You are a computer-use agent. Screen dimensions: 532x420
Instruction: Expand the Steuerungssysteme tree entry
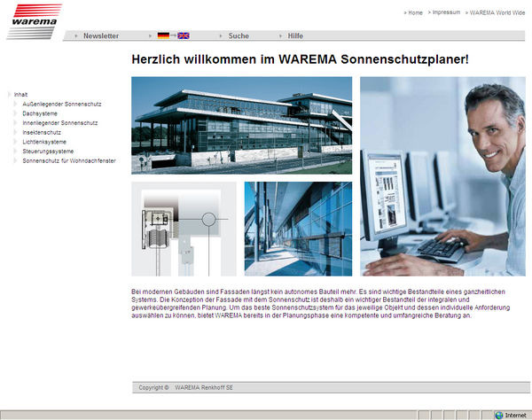16,151
